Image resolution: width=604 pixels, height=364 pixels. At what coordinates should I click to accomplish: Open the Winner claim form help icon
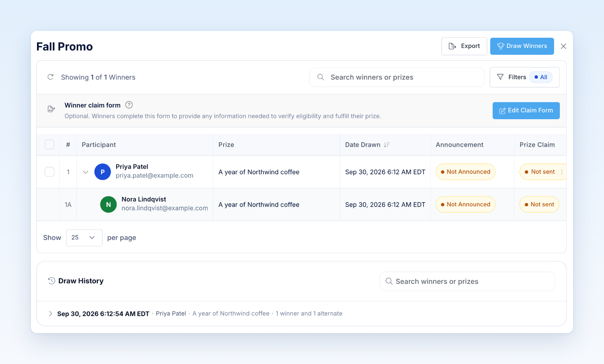129,105
